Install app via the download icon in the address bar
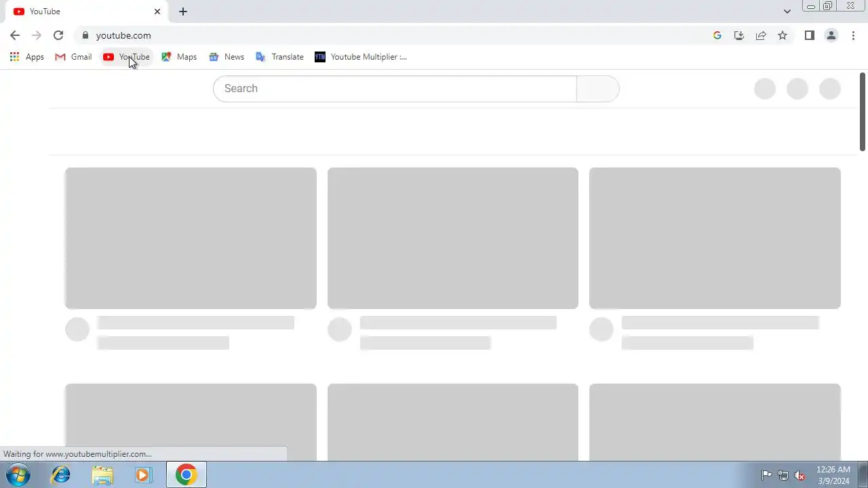Screen dimensions: 868x488 point(739,35)
